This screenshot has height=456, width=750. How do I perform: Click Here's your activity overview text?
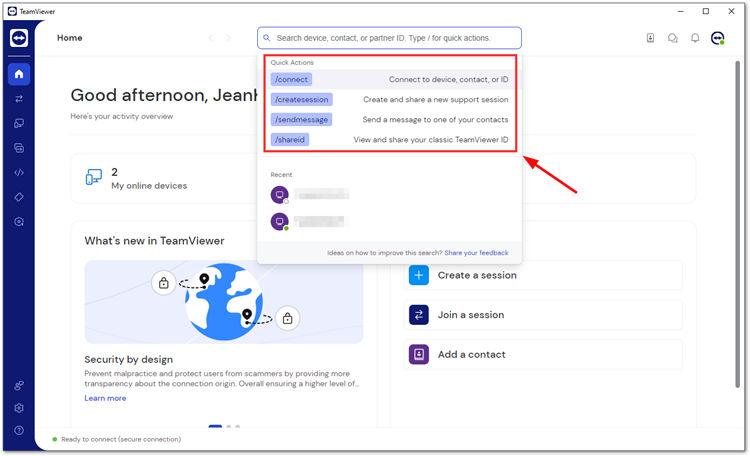click(121, 116)
